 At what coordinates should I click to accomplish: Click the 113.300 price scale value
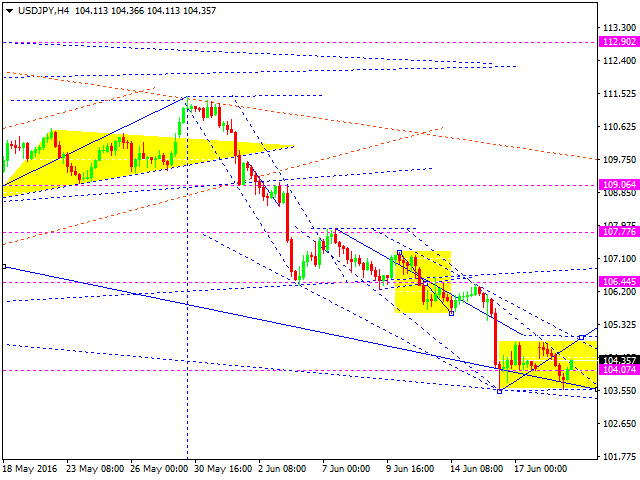pos(619,27)
